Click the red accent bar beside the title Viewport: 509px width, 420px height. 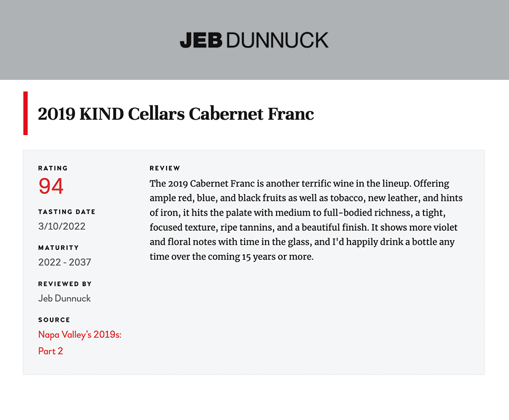pyautogui.click(x=25, y=113)
